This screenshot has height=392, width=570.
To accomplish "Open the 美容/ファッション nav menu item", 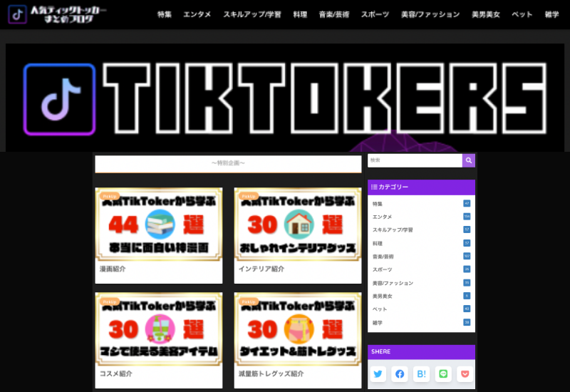I will coord(430,14).
